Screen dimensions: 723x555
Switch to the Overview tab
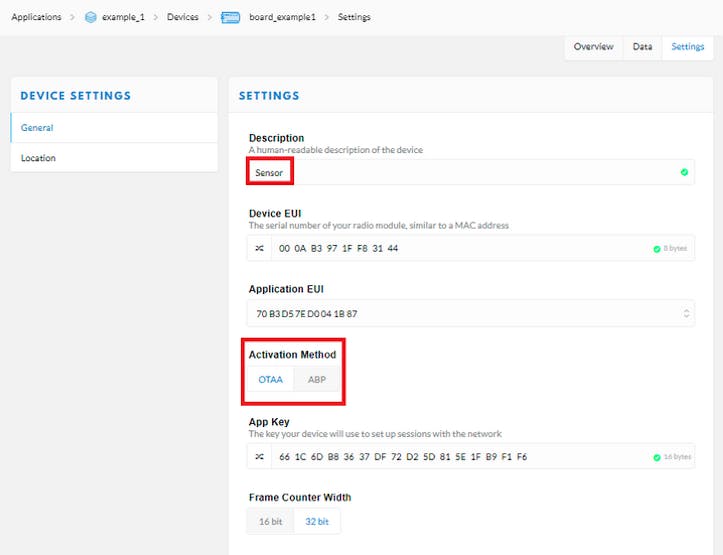pyautogui.click(x=593, y=47)
